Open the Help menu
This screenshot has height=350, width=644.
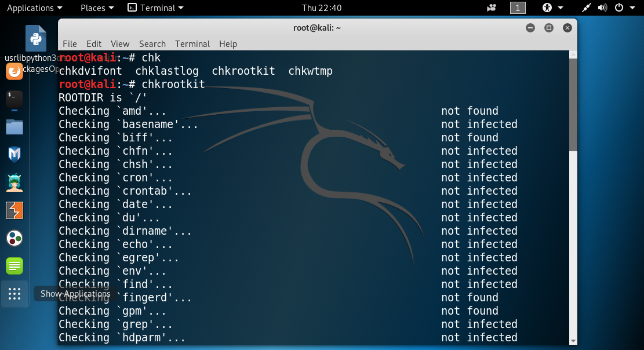[x=228, y=44]
